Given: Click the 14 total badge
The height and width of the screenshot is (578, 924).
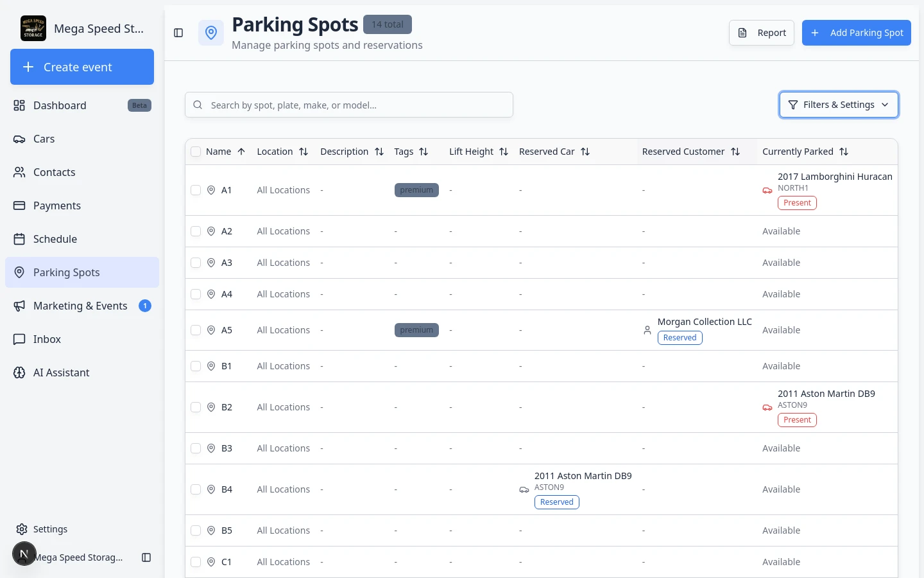Looking at the screenshot, I should pyautogui.click(x=388, y=24).
